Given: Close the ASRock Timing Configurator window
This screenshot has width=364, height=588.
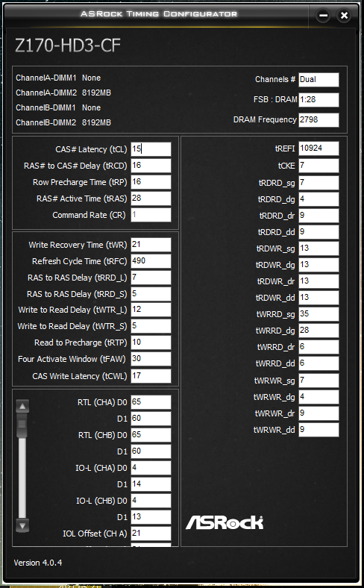Looking at the screenshot, I should point(344,16).
